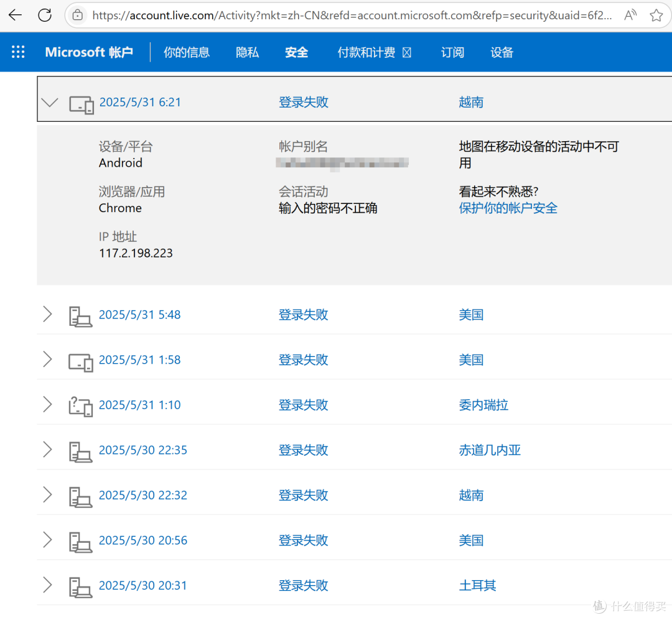Click the 委内瑞拉 location
Screen dimensions: 672x620
tap(483, 404)
